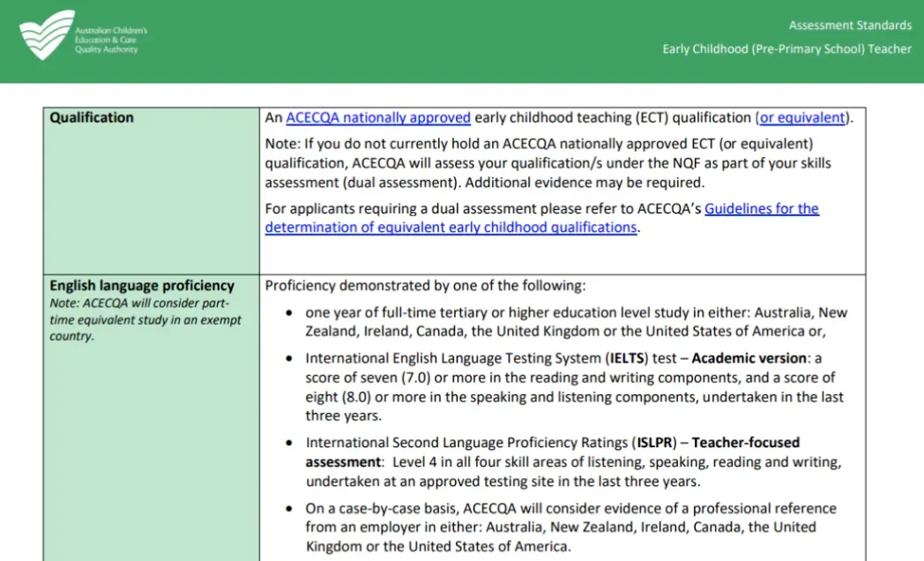This screenshot has width=924, height=561.
Task: Click 'For applicants requiring a dual assessment' sentence
Action: coord(541,218)
